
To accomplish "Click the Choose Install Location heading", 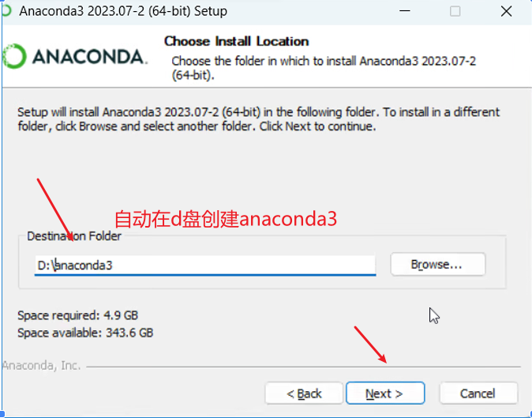I will click(237, 41).
